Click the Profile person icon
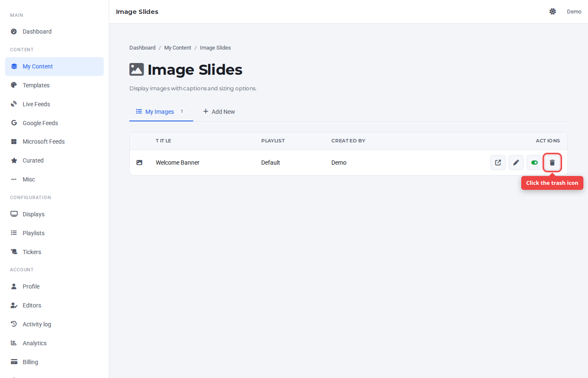The height and width of the screenshot is (378, 588). pyautogui.click(x=14, y=286)
